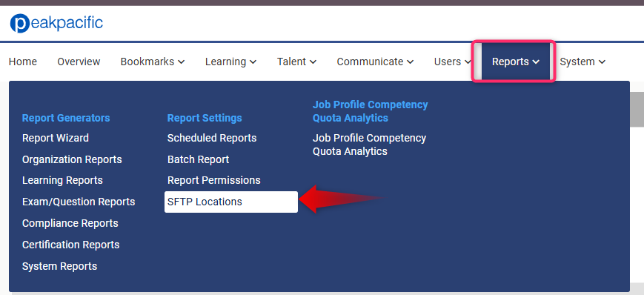
Task: Open the System dropdown menu
Action: (x=582, y=62)
